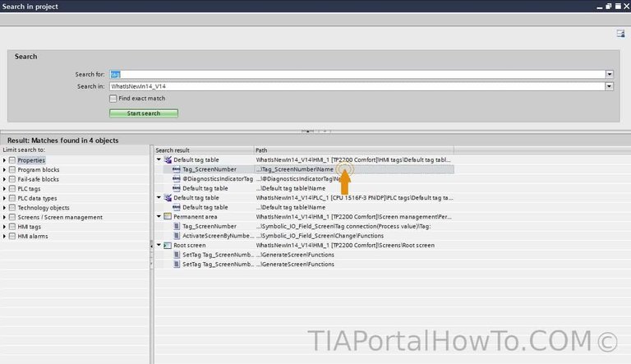Click the Permanent area screen icon
The width and height of the screenshot is (631, 364).
168,217
